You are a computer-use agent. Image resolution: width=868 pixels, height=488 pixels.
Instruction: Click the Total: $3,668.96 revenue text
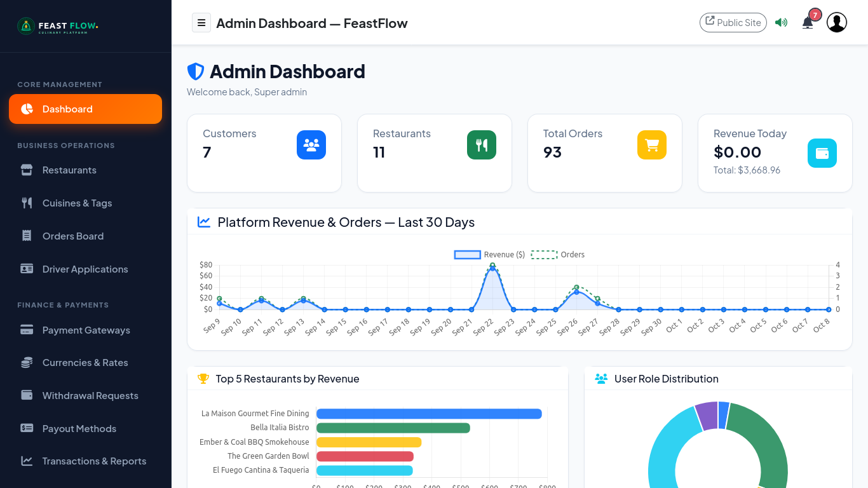pyautogui.click(x=747, y=170)
